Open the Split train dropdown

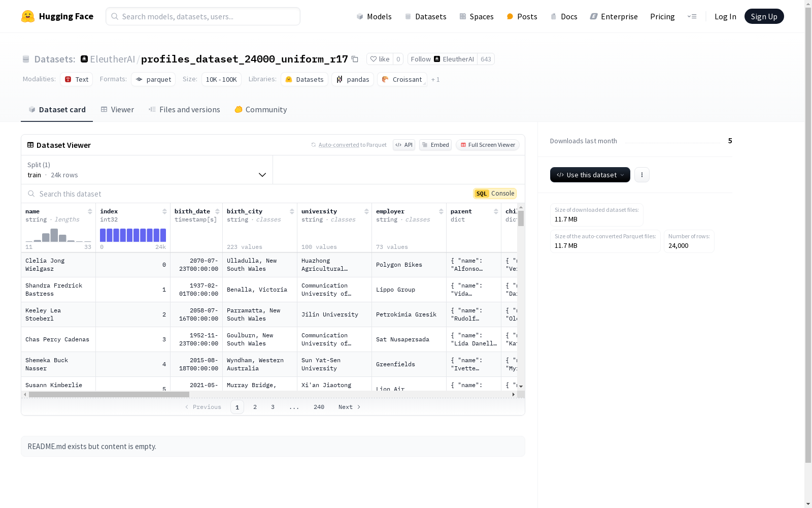[147, 170]
